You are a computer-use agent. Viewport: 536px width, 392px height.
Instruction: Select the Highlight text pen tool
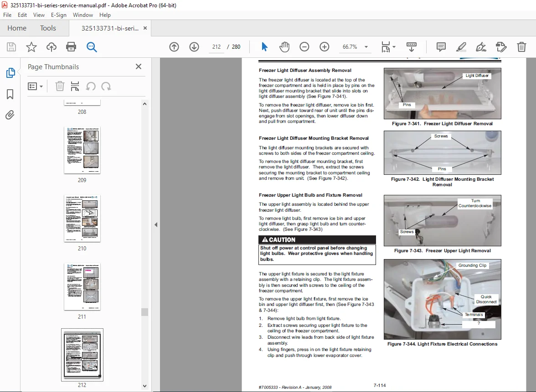(x=461, y=47)
